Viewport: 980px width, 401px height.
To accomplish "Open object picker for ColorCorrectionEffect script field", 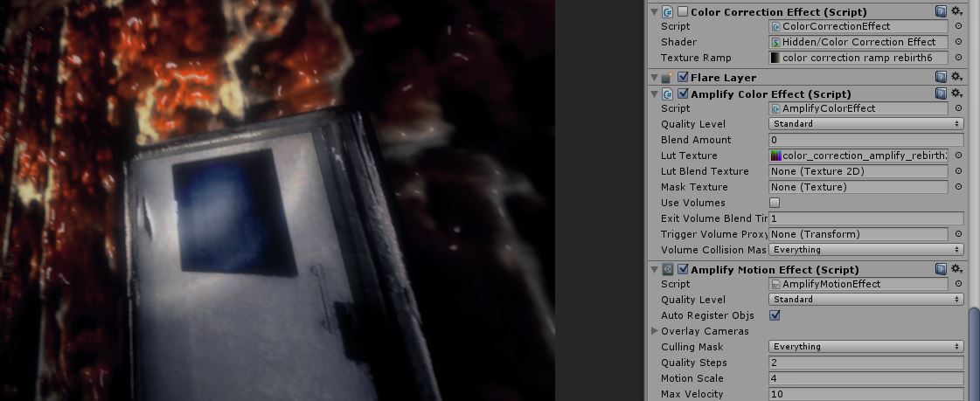I will (959, 26).
